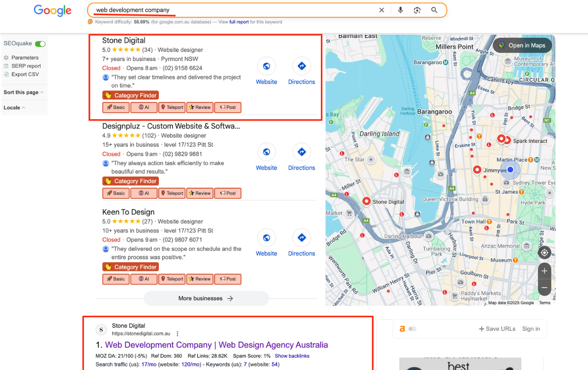This screenshot has width=588, height=370.
Task: Open Stone Digital business listing title
Action: pos(124,41)
